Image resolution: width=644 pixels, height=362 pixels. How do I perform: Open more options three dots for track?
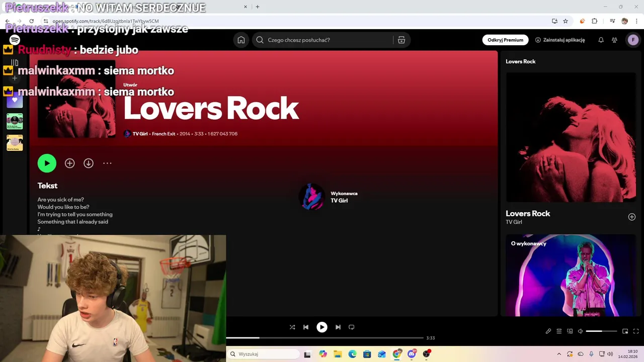107,163
